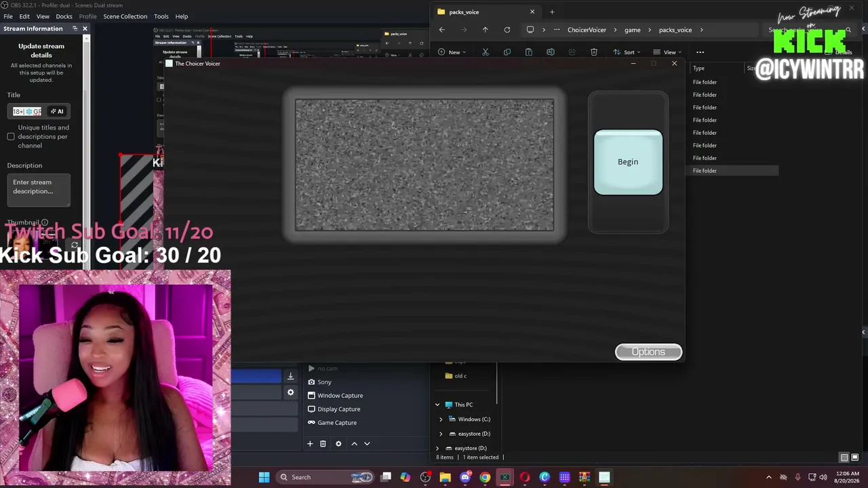Image resolution: width=868 pixels, height=488 pixels.
Task: Move the selected source up
Action: [x=354, y=443]
